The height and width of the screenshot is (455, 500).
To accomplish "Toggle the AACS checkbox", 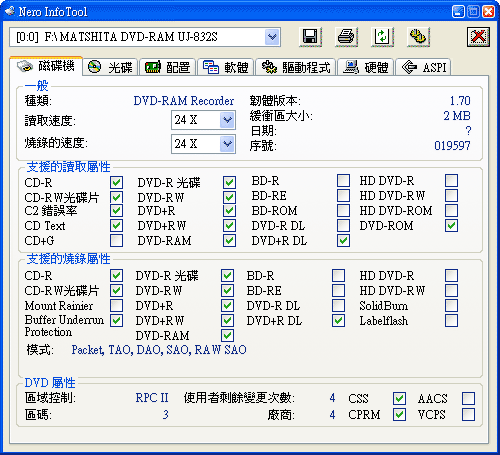I will tap(468, 398).
